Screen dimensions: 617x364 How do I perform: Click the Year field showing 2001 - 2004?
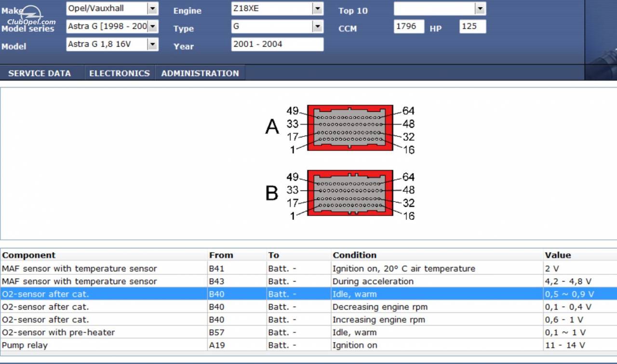(x=278, y=44)
